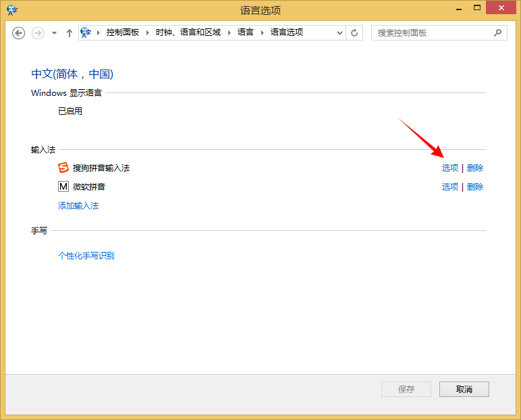Close the 语言选项 window

[501, 7]
